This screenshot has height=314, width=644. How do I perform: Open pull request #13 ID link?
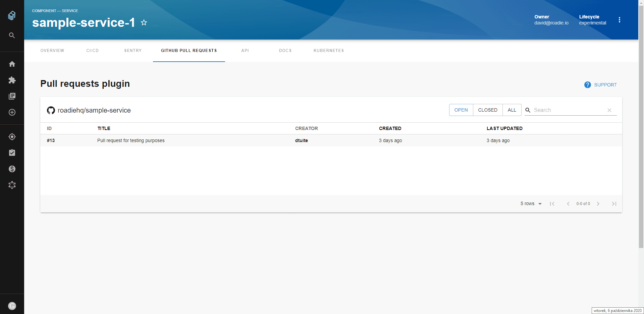[51, 140]
